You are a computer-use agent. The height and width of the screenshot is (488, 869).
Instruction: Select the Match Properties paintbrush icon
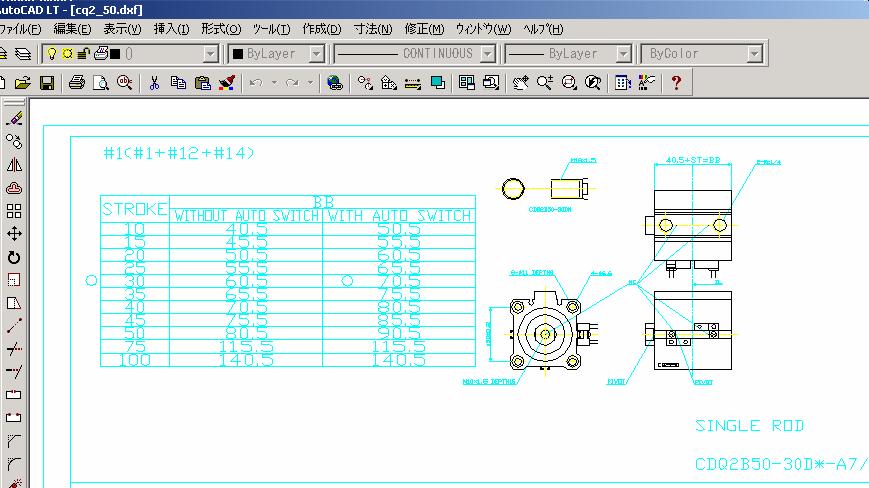(227, 84)
